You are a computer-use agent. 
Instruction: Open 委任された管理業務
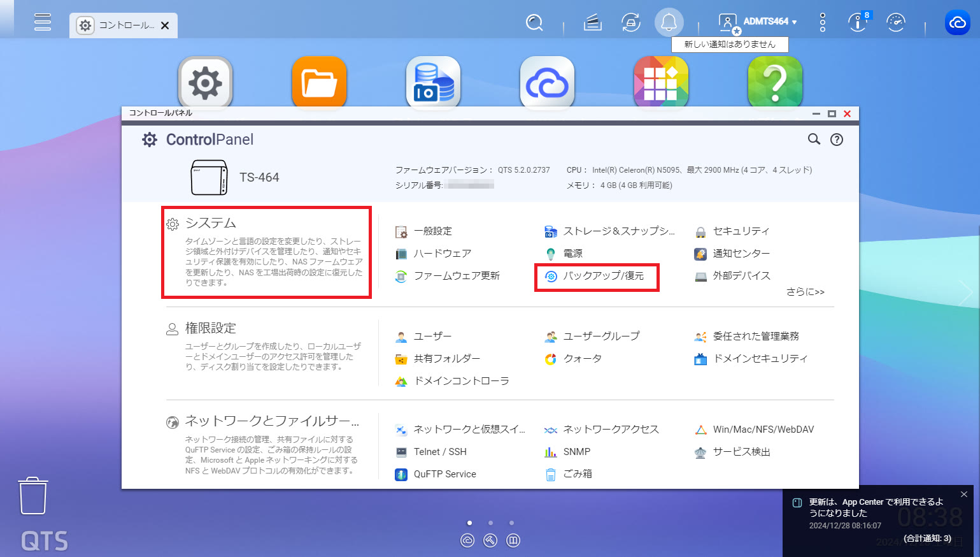click(747, 336)
